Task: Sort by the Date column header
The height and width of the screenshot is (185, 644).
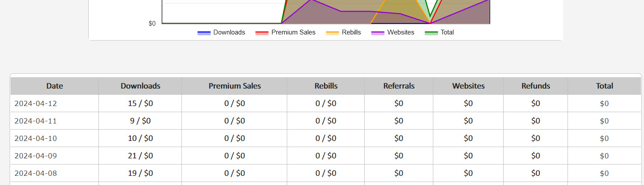Action: [55, 86]
